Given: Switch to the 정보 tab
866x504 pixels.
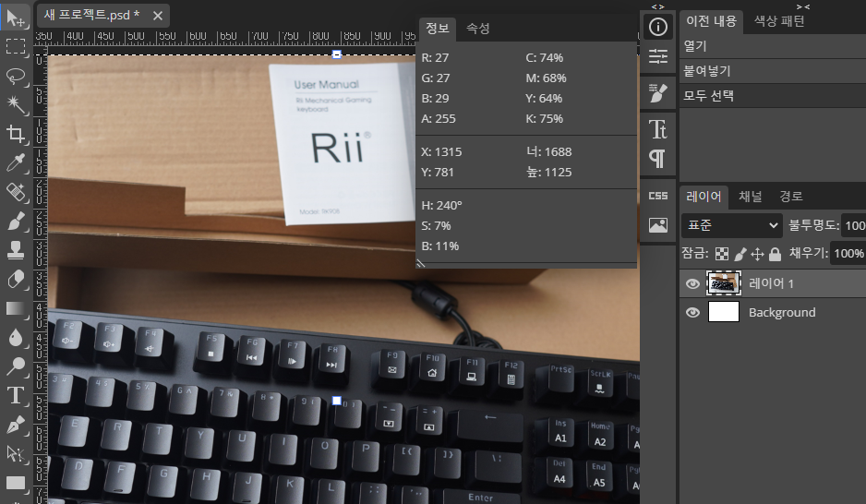Looking at the screenshot, I should [438, 28].
